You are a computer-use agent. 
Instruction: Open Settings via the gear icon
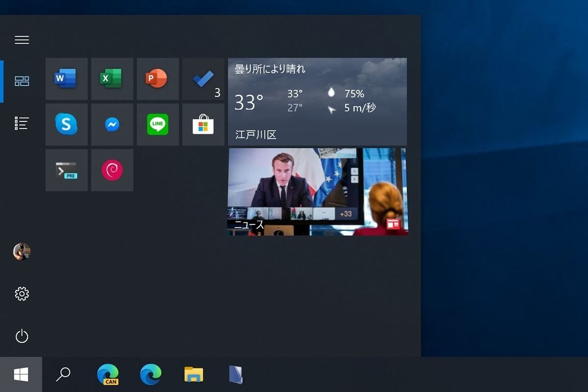[x=22, y=294]
